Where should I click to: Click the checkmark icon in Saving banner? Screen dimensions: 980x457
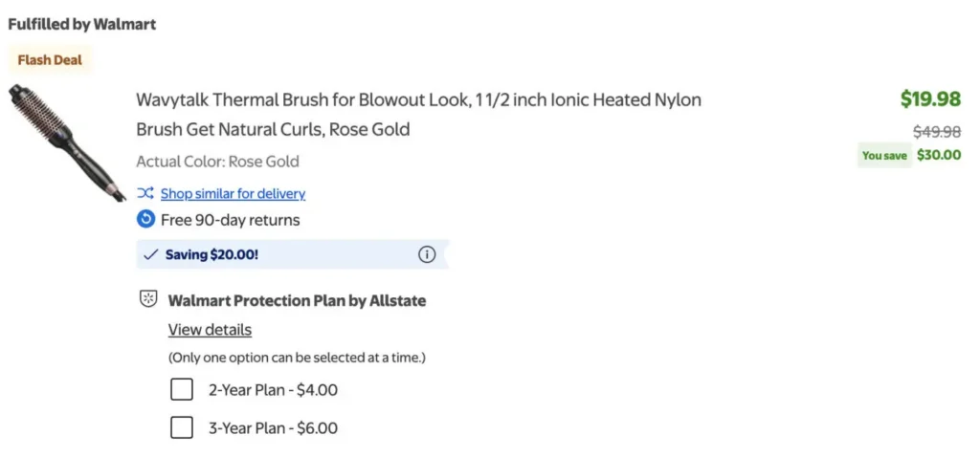(150, 254)
